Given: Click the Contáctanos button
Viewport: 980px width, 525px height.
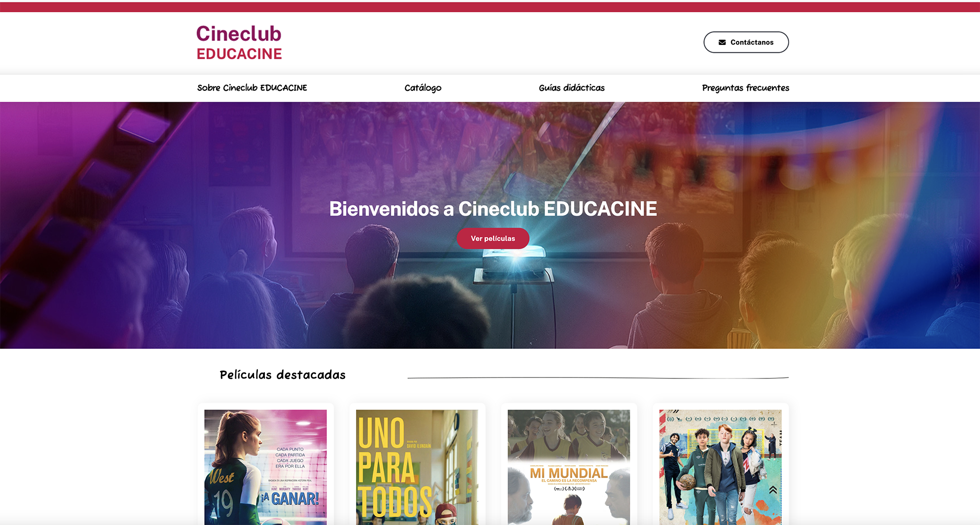Looking at the screenshot, I should [x=746, y=42].
